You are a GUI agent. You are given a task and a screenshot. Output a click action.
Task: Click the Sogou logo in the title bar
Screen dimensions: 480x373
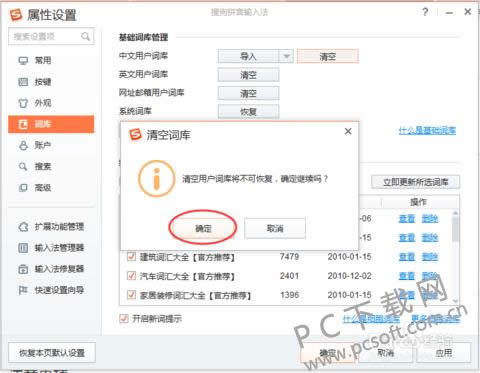tap(16, 15)
